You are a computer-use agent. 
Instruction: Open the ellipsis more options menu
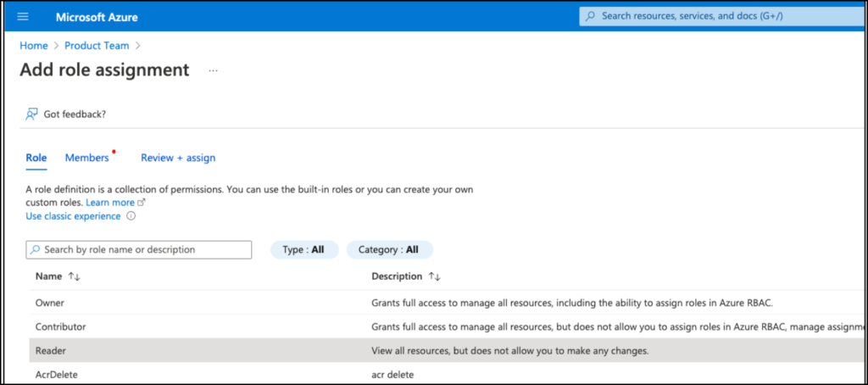coord(213,71)
